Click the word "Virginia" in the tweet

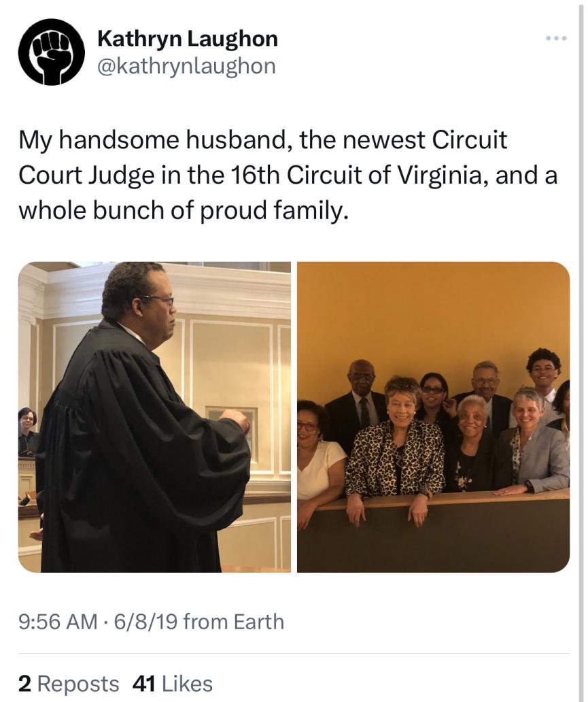click(x=442, y=175)
